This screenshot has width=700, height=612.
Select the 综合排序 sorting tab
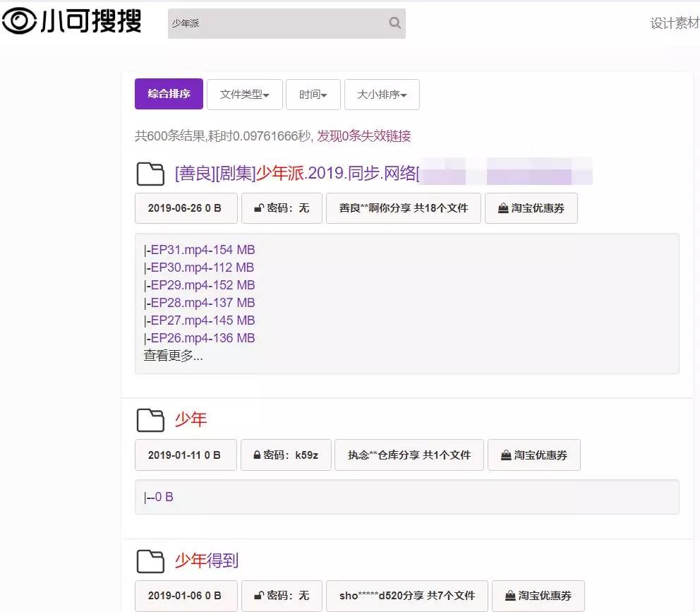click(168, 94)
